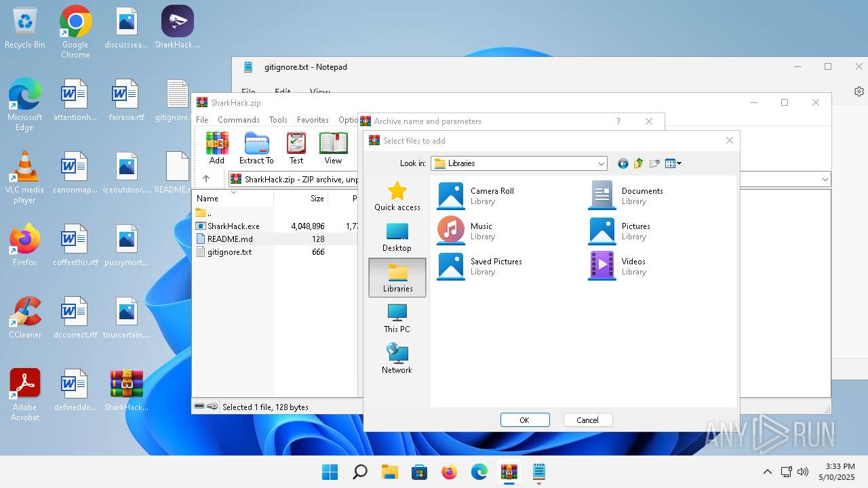Select fairasia.rtf file on desktop
The height and width of the screenshot is (488, 868).
coord(127,100)
